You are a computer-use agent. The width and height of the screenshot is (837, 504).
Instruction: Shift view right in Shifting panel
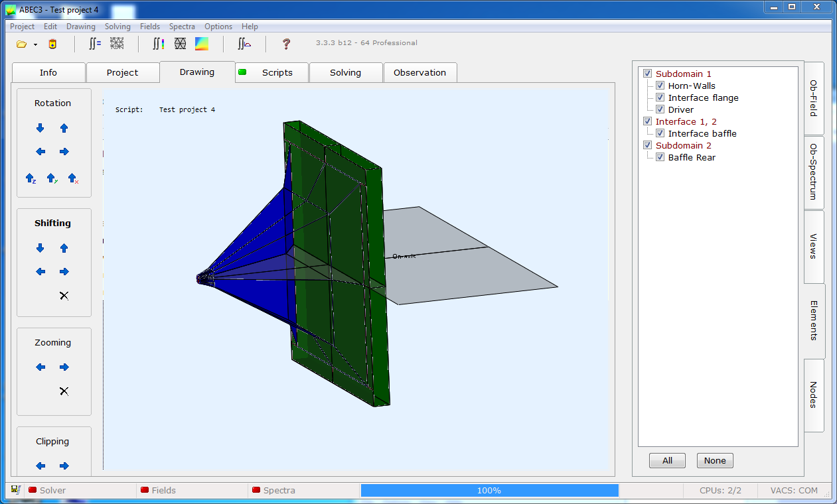pyautogui.click(x=64, y=272)
